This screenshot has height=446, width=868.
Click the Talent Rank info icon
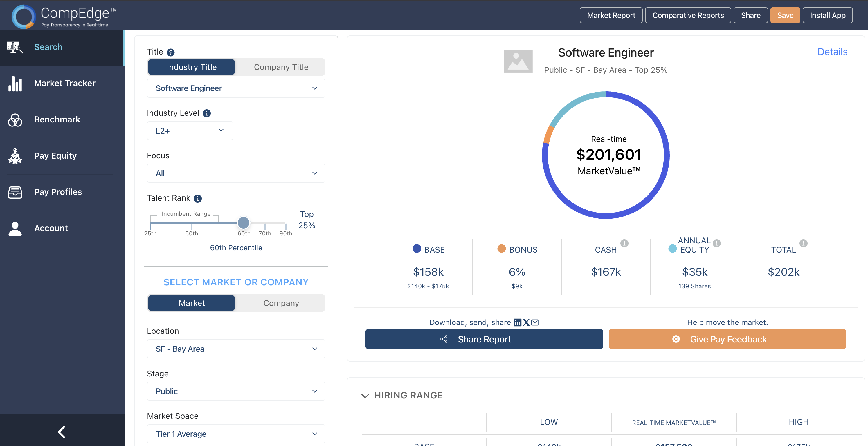pyautogui.click(x=198, y=199)
